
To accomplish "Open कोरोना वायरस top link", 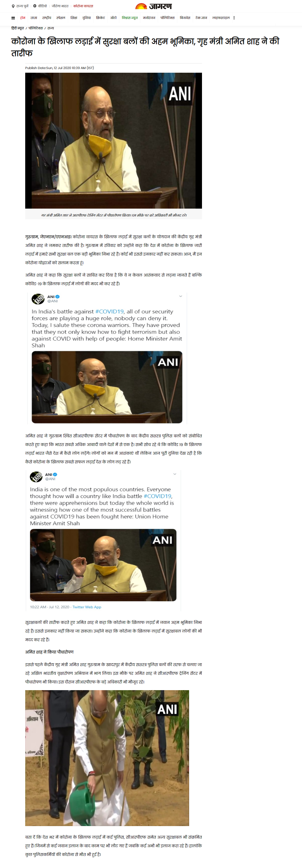I will (x=83, y=6).
